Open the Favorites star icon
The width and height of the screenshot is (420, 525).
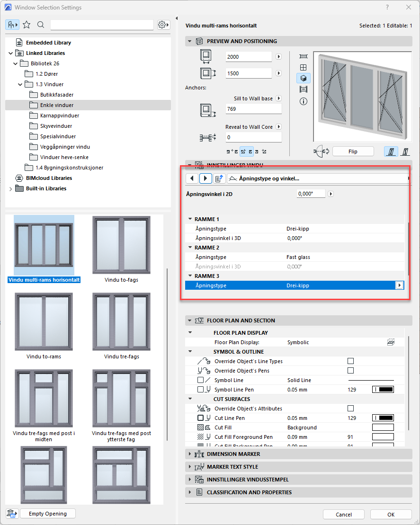coord(27,25)
